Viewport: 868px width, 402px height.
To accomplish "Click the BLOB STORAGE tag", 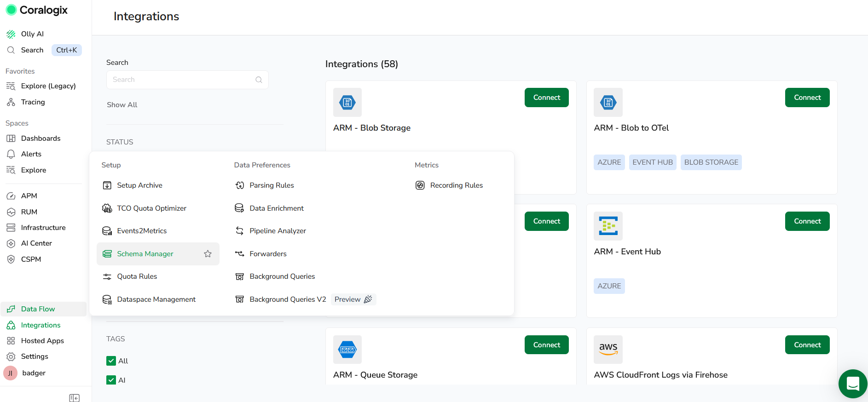I will [711, 162].
